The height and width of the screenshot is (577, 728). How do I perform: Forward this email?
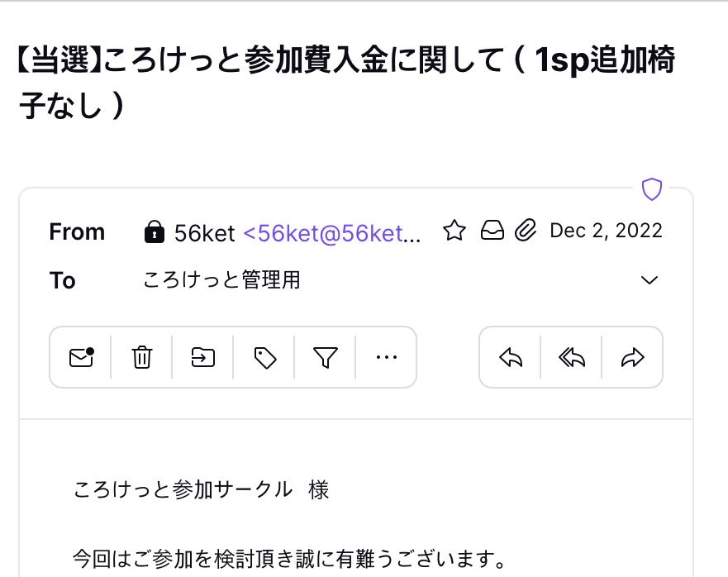click(x=632, y=357)
